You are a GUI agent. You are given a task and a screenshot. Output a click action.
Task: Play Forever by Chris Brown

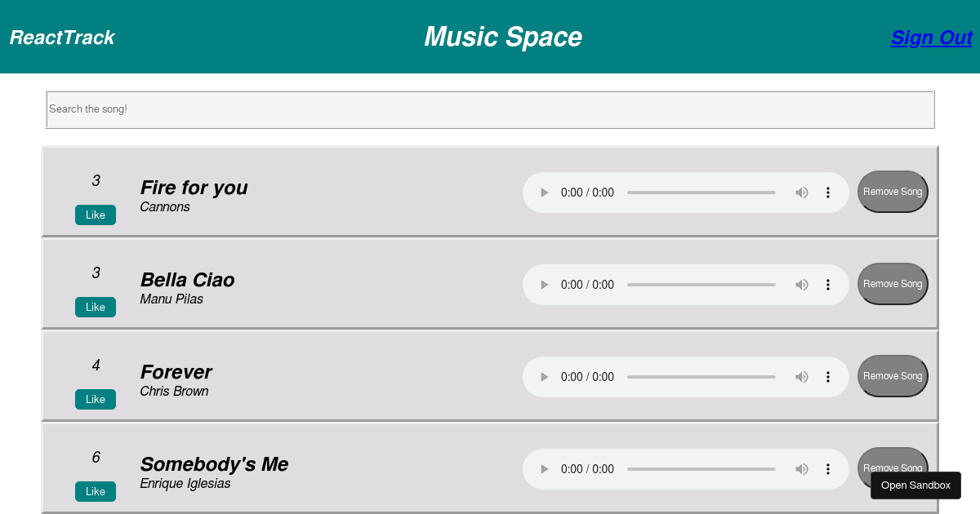(x=544, y=377)
